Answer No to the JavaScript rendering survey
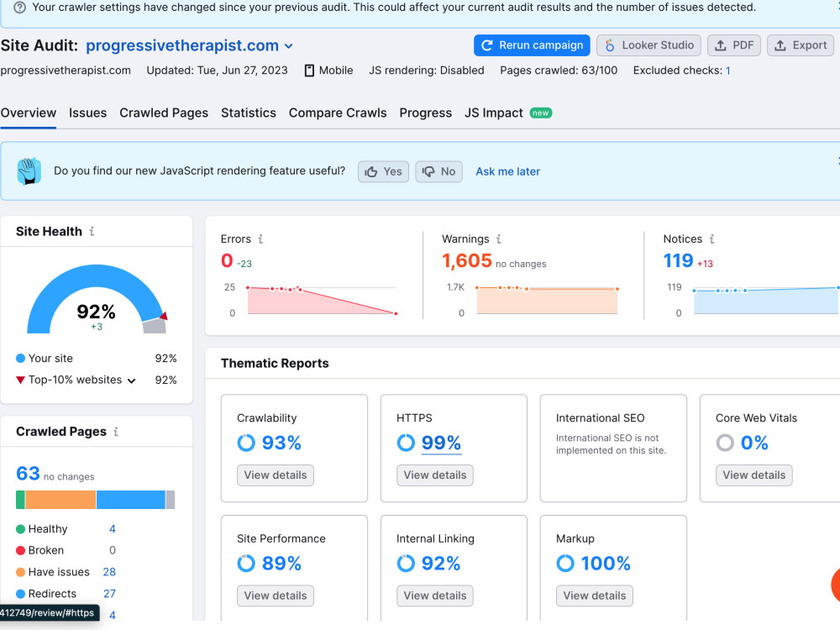Viewport: 840px width, 630px height. coord(438,171)
